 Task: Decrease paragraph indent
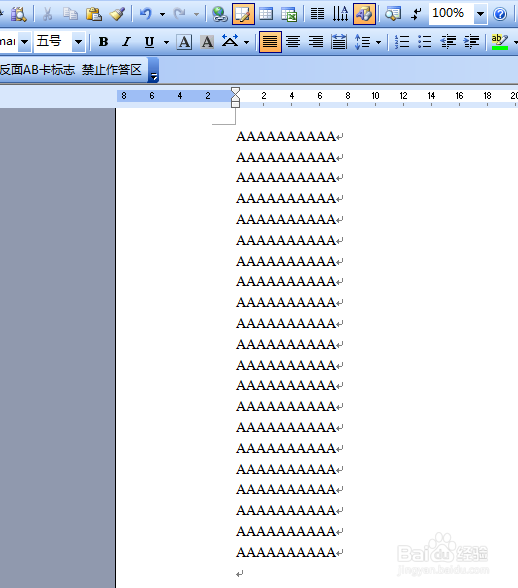pyautogui.click(x=448, y=42)
